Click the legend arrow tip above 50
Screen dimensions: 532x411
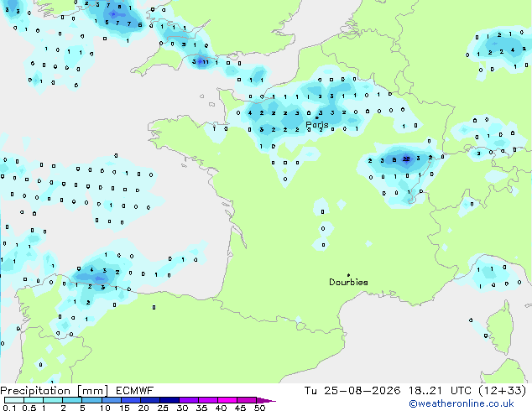coord(266,400)
